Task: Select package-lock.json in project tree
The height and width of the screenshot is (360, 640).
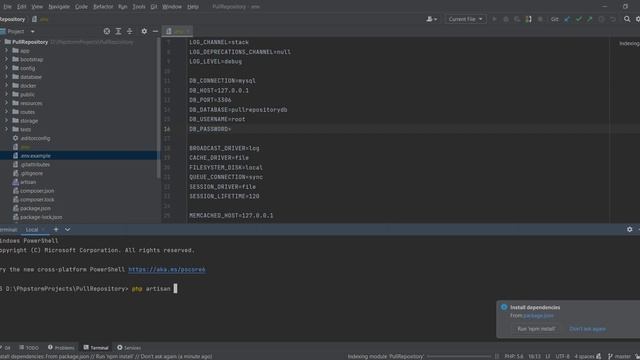Action: pyautogui.click(x=41, y=217)
